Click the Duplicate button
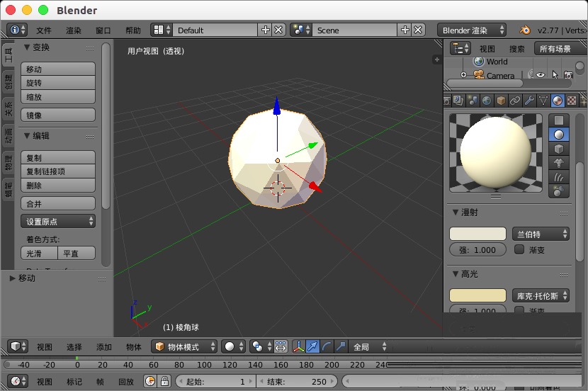Viewport: 588px width, 391px height. pyautogui.click(x=58, y=157)
